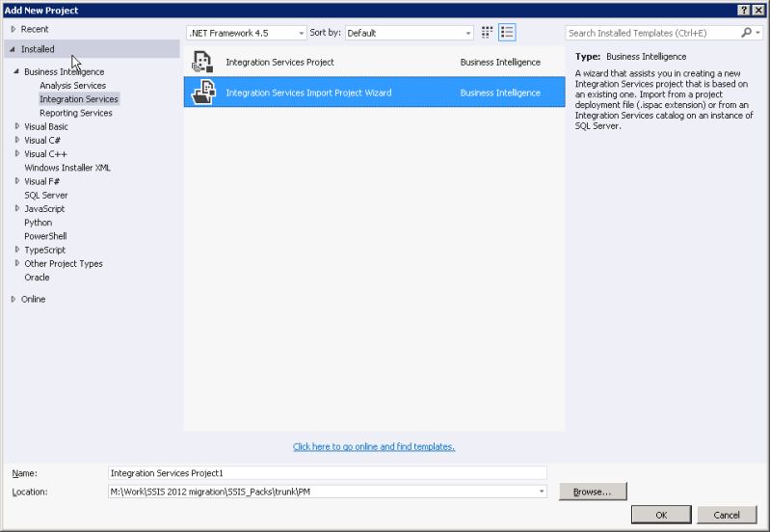Select SQL Server category
The width and height of the screenshot is (770, 532).
[x=45, y=195]
